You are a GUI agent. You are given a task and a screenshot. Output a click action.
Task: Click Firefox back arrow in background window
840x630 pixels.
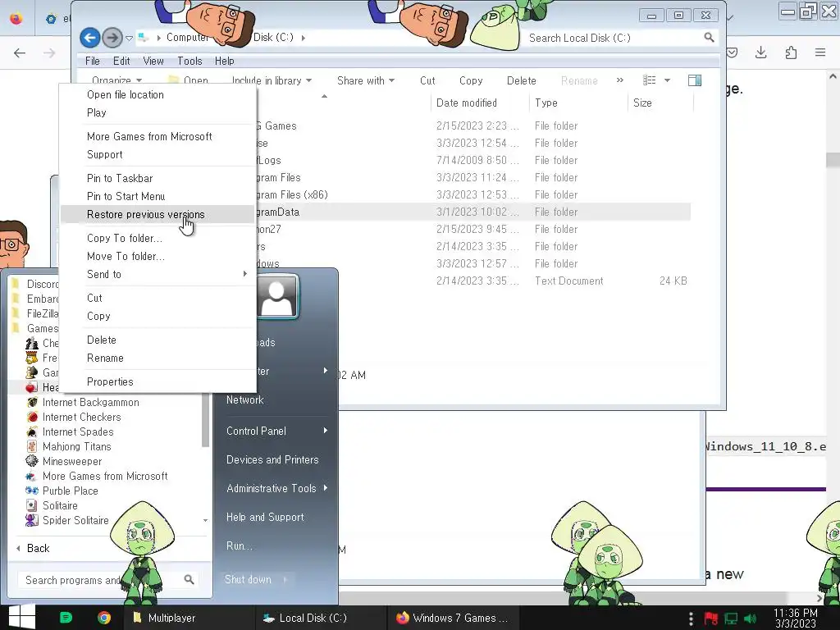pyautogui.click(x=20, y=52)
